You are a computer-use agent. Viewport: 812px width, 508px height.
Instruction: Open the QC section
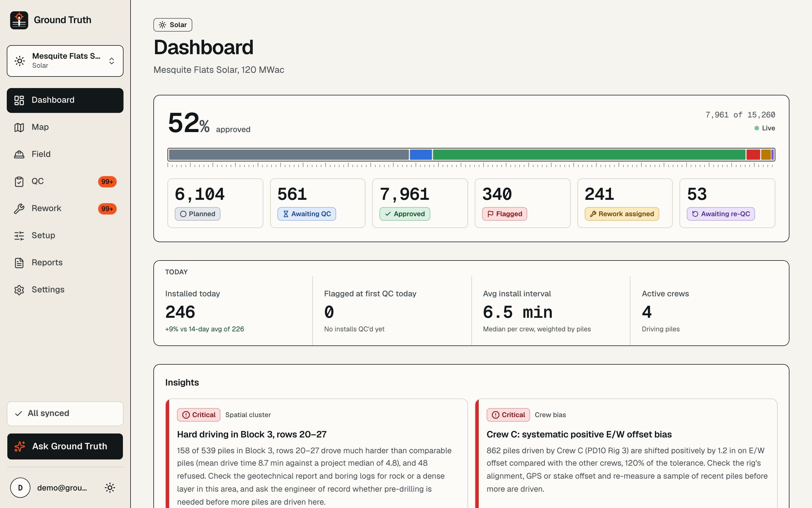65,181
